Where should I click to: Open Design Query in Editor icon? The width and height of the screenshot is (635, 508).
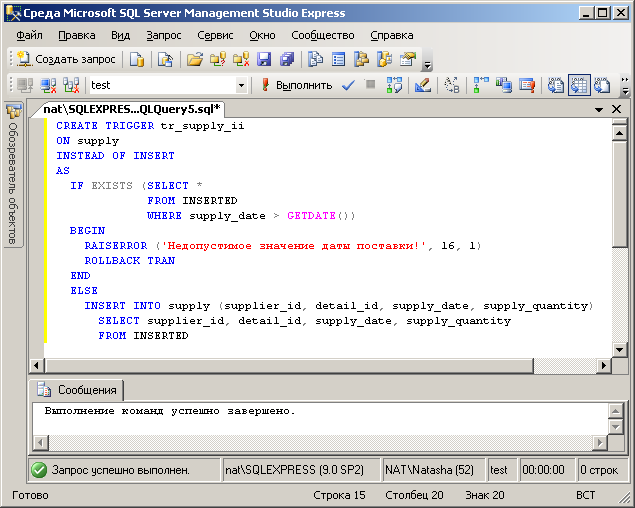423,85
